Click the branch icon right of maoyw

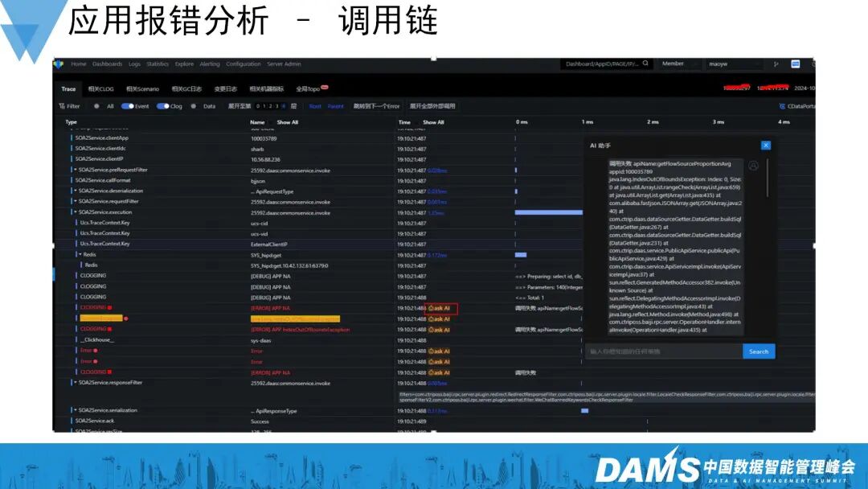[776, 64]
